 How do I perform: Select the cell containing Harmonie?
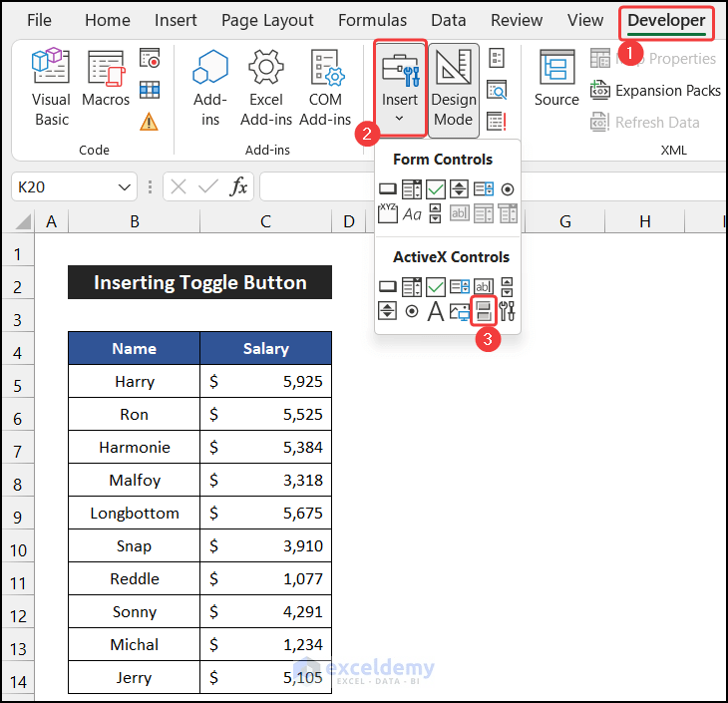coord(135,447)
